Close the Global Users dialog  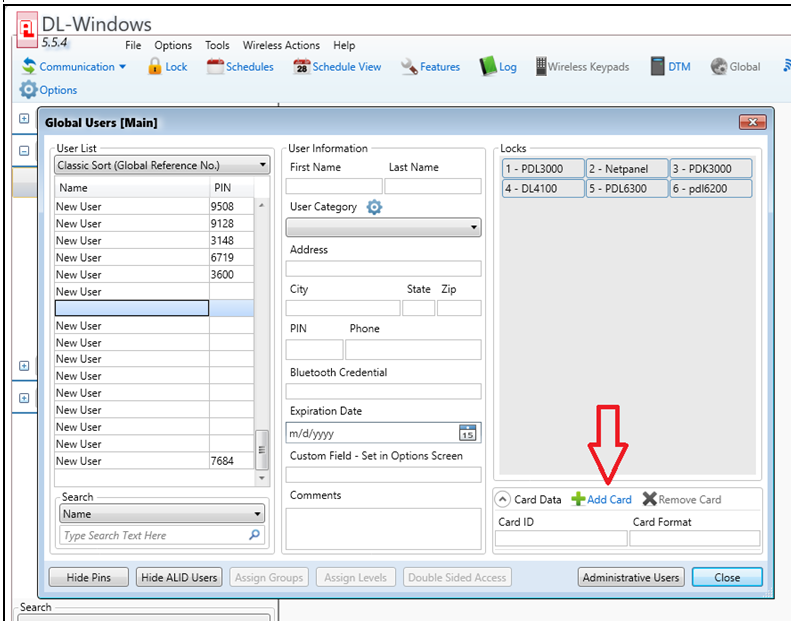click(x=753, y=122)
